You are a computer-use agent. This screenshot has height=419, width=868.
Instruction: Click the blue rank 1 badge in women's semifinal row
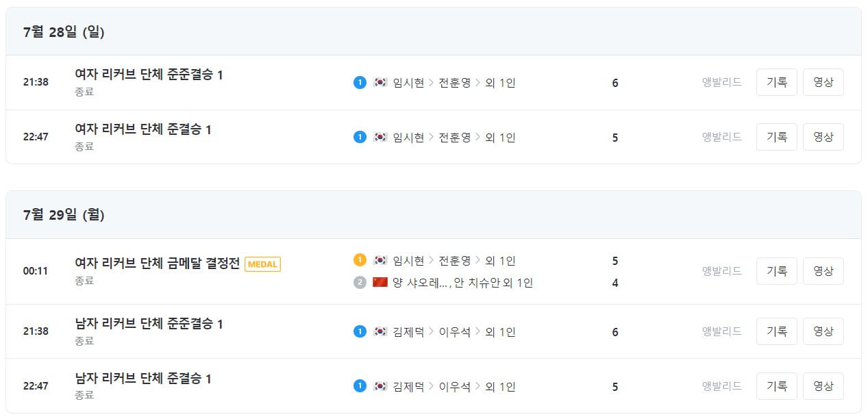click(x=359, y=136)
